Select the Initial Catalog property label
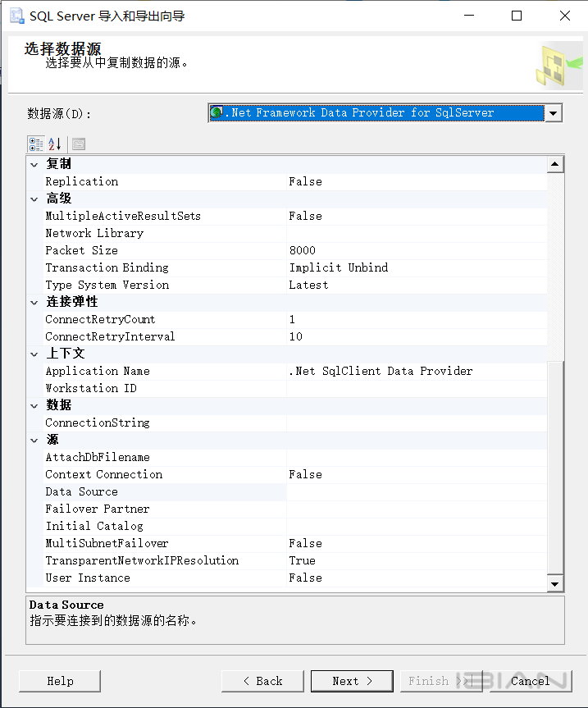 94,527
